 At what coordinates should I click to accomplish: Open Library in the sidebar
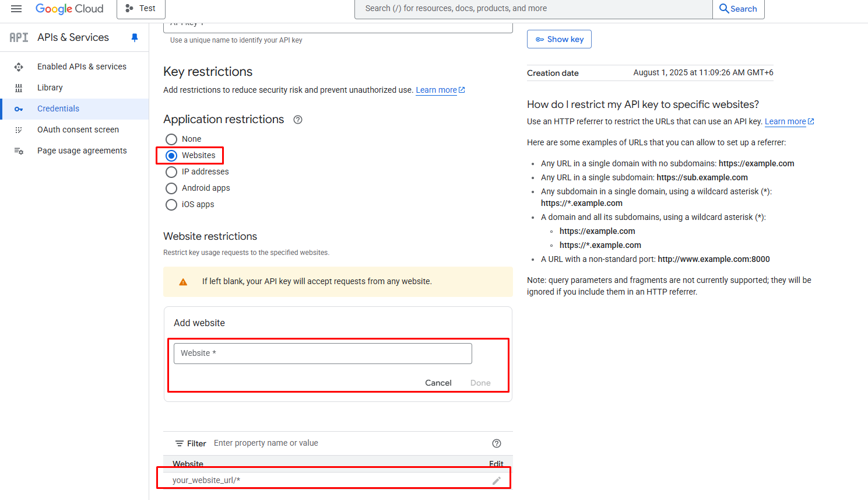50,88
